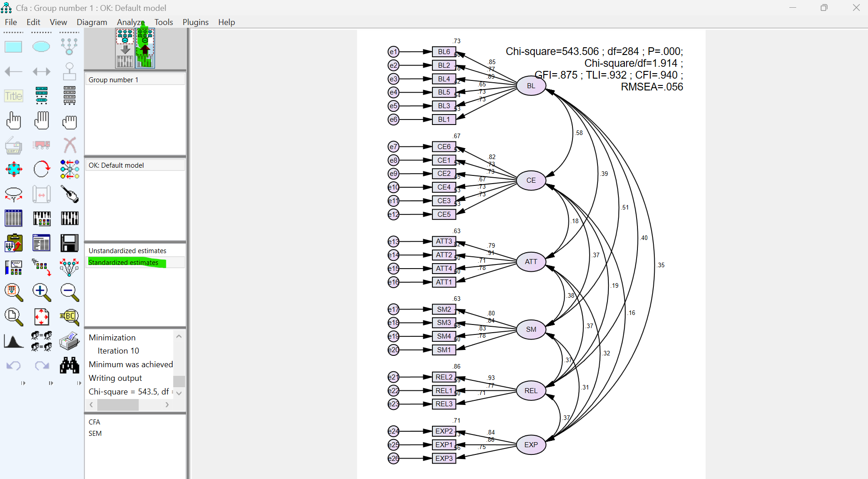Select the Draw unobserved variables ellipse tool
This screenshot has width=868, height=479.
click(x=41, y=46)
